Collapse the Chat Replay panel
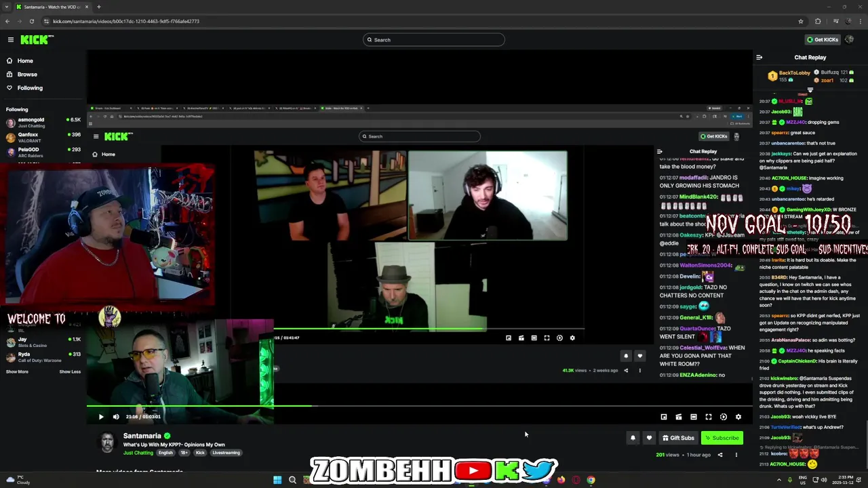868x488 pixels. point(759,58)
